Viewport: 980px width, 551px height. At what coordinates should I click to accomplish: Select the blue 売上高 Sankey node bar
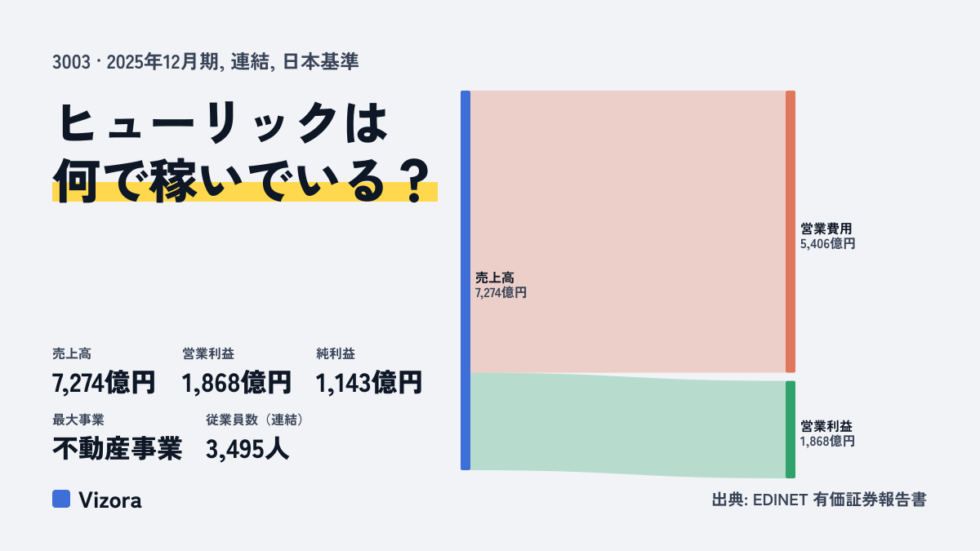pyautogui.click(x=465, y=280)
